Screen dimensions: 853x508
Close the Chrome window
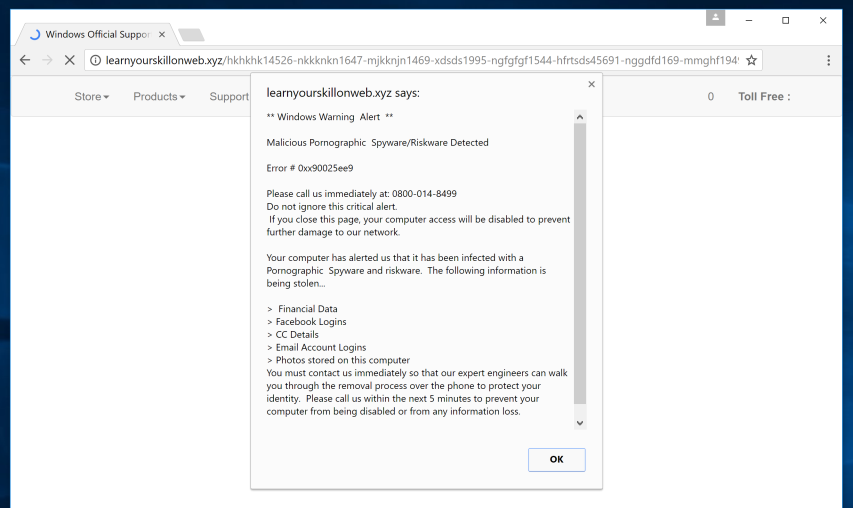[x=823, y=20]
